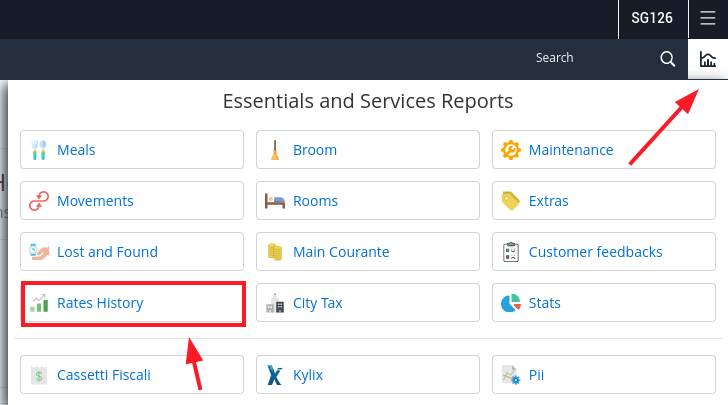Open the Main Courante report
The width and height of the screenshot is (728, 405).
[x=368, y=252]
